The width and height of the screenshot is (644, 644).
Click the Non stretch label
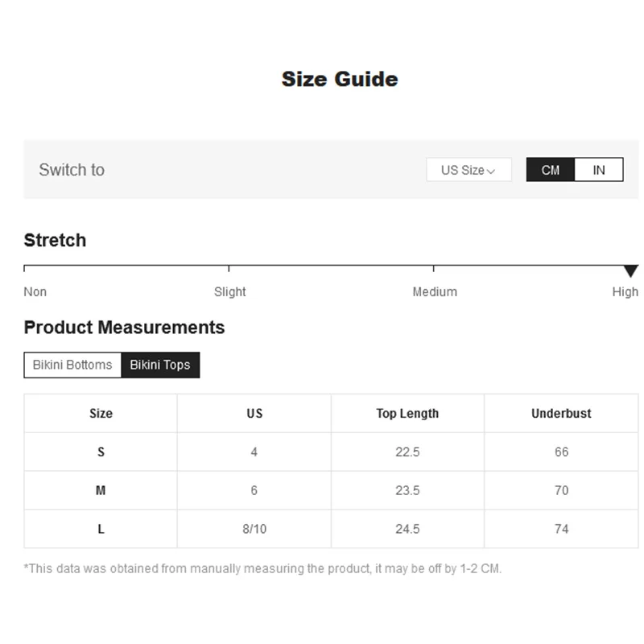(x=35, y=291)
